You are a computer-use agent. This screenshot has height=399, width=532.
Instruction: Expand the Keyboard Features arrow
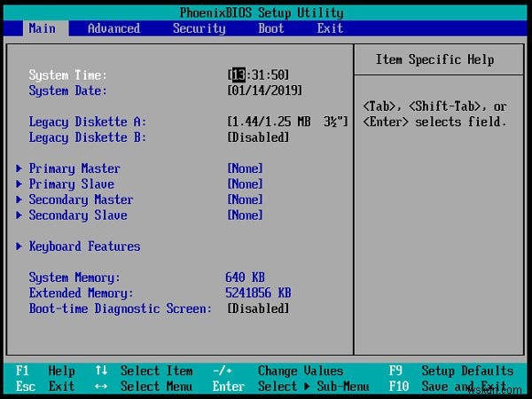(x=19, y=246)
